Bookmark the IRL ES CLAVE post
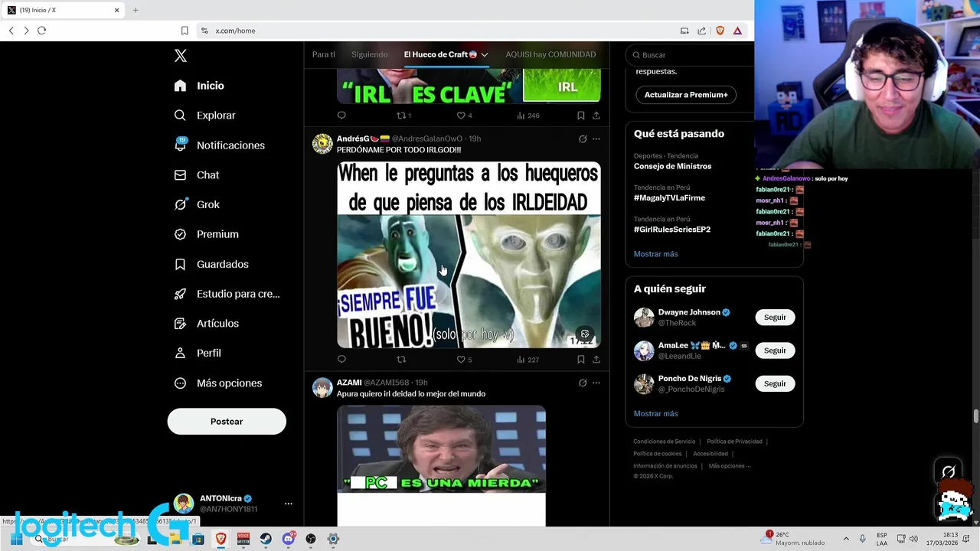This screenshot has width=980, height=551. (x=581, y=116)
